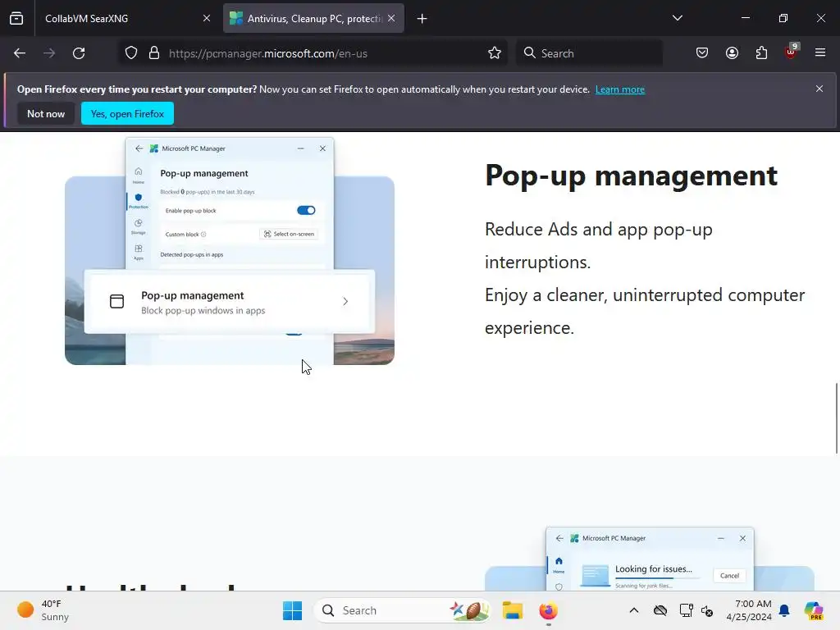The width and height of the screenshot is (840, 630).
Task: Focus the Firefox Search box
Action: (589, 53)
